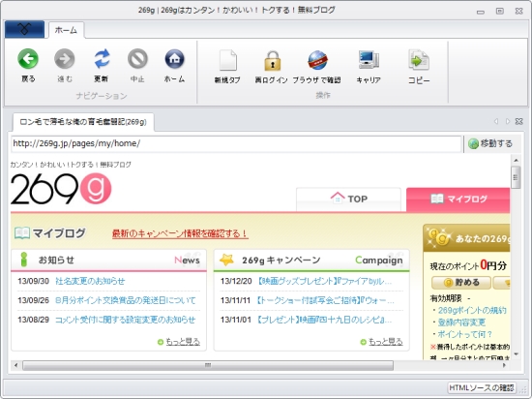Click the TOP site navigation tab
This screenshot has width=532, height=399.
[x=348, y=199]
